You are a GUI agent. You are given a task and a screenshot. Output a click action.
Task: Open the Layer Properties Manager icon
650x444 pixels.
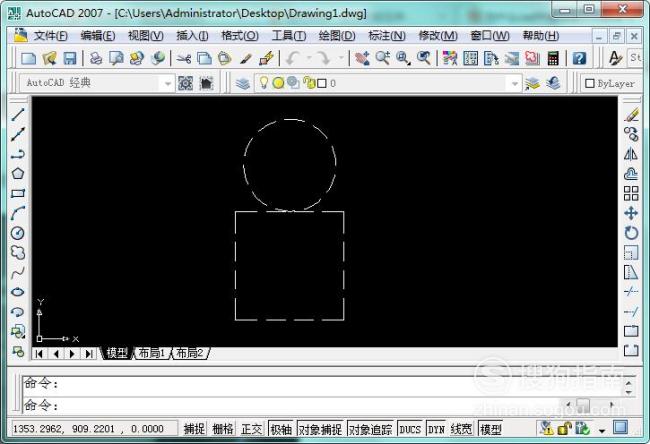(243, 84)
